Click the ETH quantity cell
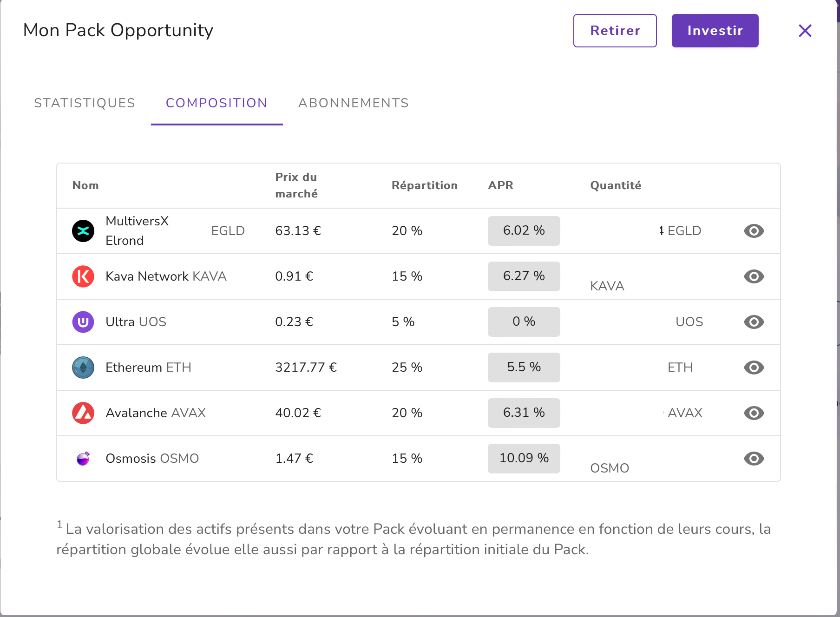840x617 pixels. click(x=680, y=368)
